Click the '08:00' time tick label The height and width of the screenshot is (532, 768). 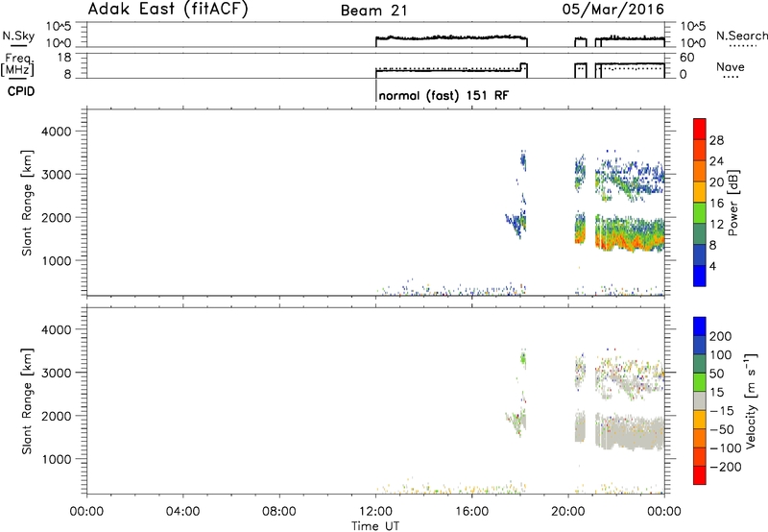tap(279, 512)
